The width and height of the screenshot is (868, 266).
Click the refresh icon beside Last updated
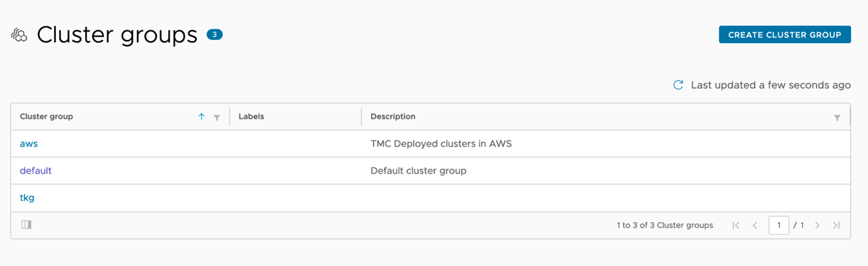(x=678, y=85)
